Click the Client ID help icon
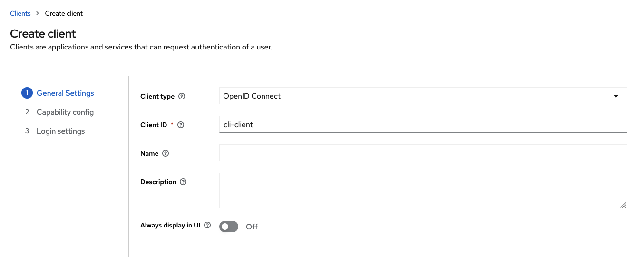 [180, 125]
